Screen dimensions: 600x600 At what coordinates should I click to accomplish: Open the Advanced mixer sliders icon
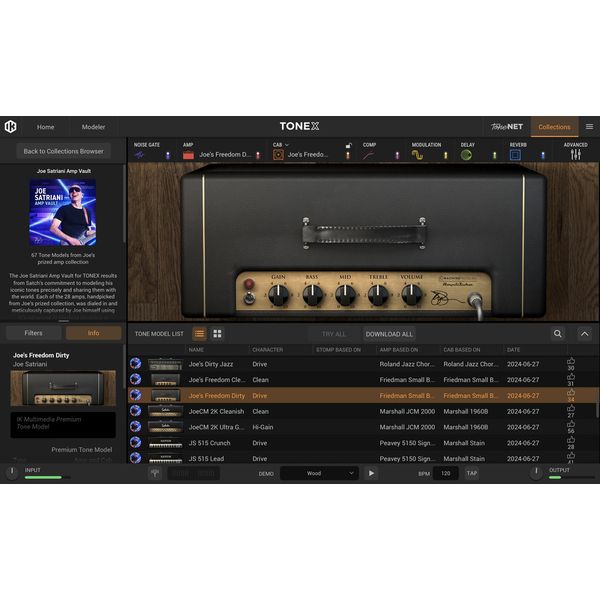(576, 155)
